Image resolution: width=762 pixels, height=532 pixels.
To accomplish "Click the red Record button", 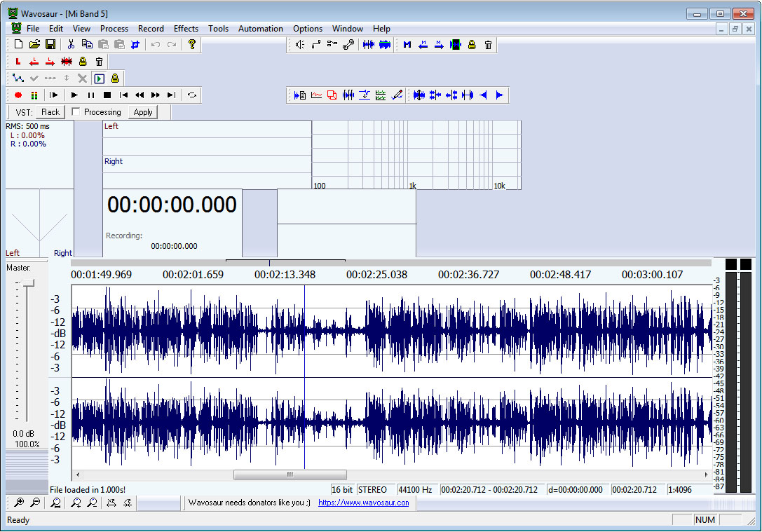I will pos(18,95).
